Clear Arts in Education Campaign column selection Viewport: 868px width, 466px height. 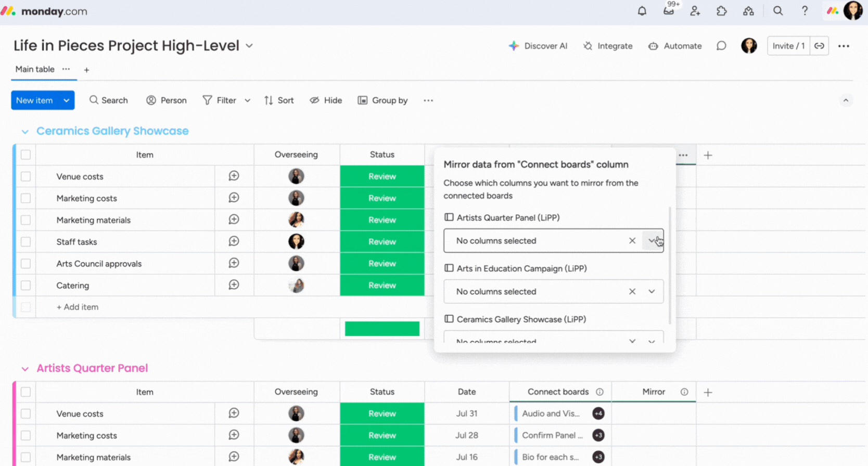click(x=632, y=292)
